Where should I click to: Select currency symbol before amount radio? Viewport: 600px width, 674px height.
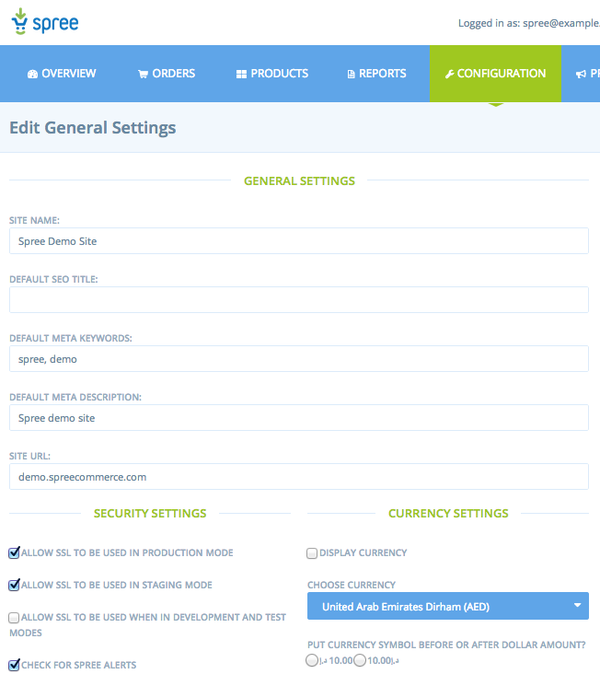click(x=312, y=660)
